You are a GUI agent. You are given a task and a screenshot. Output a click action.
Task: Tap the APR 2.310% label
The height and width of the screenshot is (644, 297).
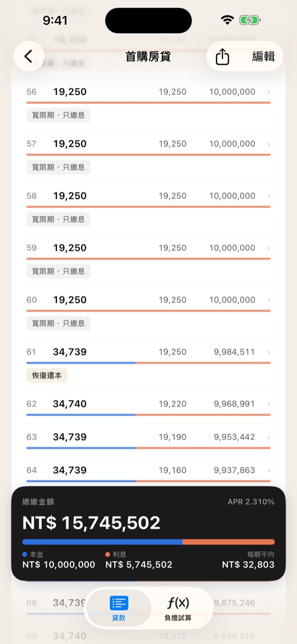pos(251,502)
